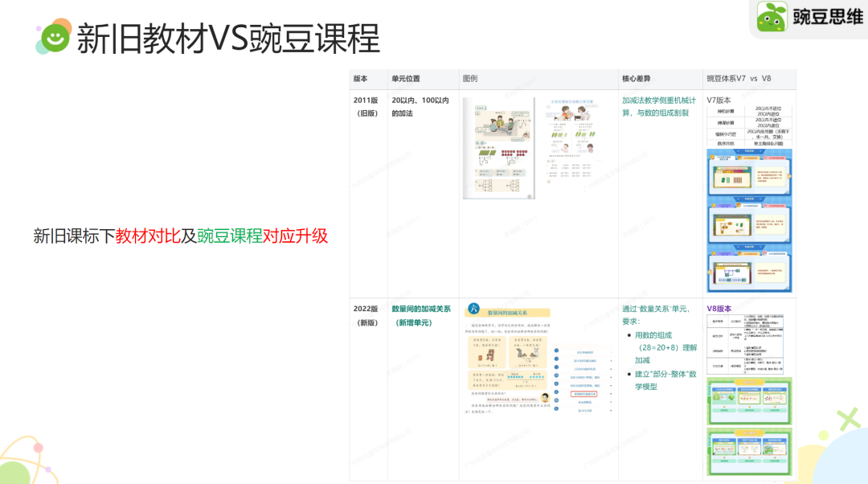Click the 豌豆思维 brand name text
868x484 pixels.
(x=828, y=17)
